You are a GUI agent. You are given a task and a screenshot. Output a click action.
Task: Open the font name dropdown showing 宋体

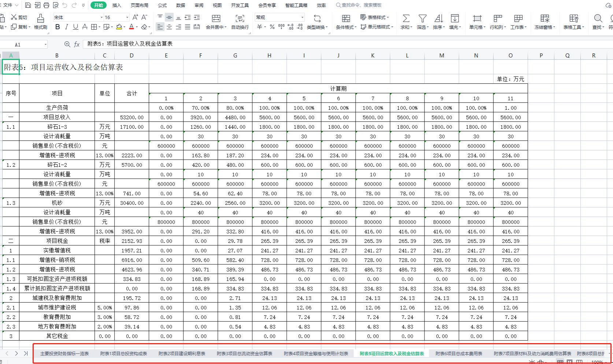(x=101, y=17)
